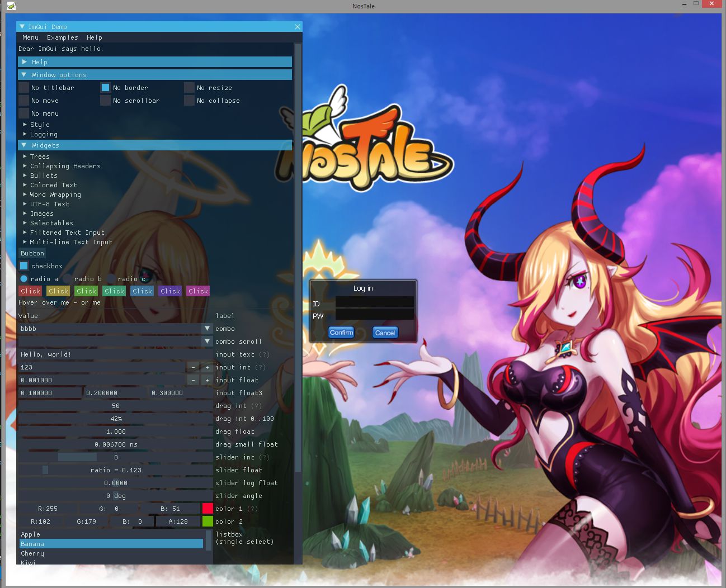Select radio a
The height and width of the screenshot is (588, 726).
tap(23, 279)
